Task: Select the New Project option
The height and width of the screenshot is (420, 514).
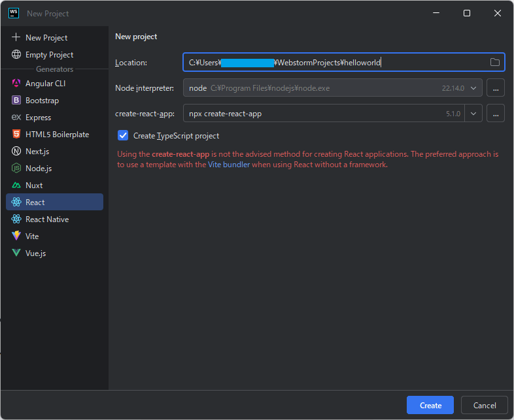Action: pyautogui.click(x=54, y=38)
